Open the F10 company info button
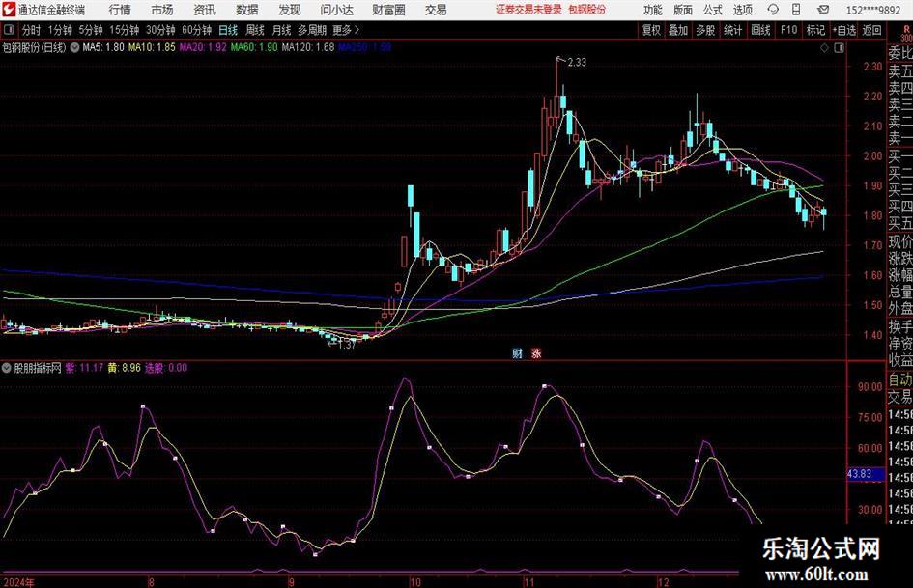 788,30
